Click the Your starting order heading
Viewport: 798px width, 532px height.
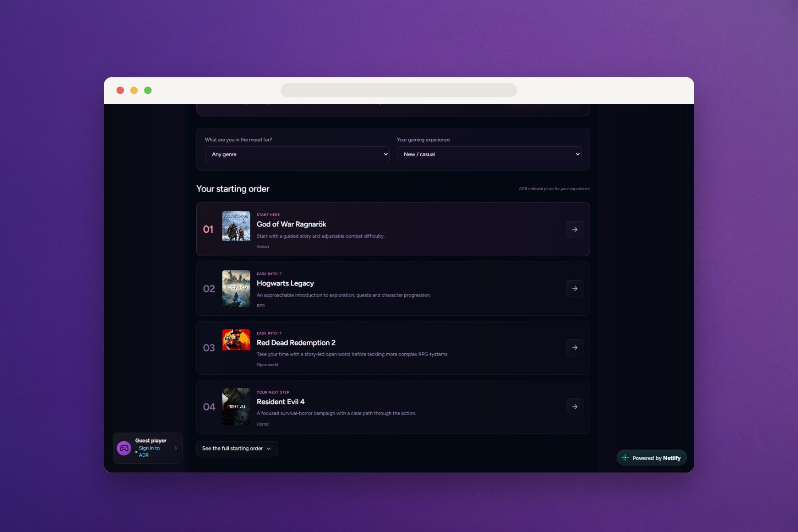coord(233,189)
